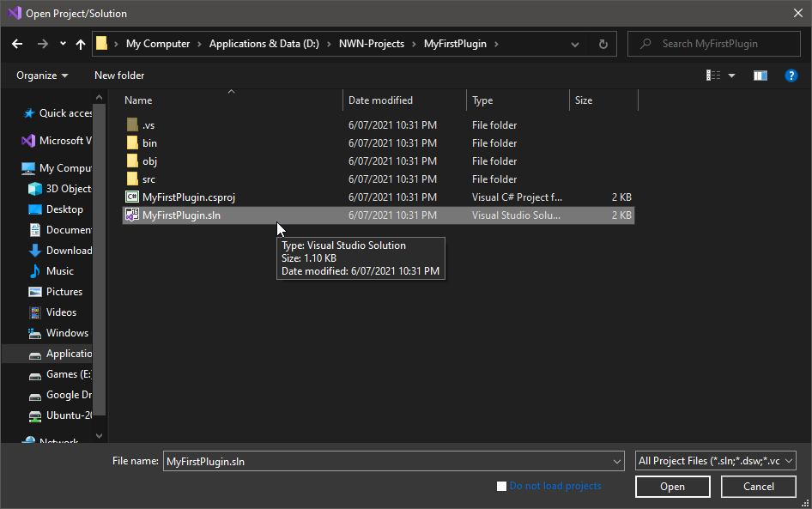This screenshot has width=812, height=509.
Task: Click the Cancel button
Action: tap(759, 487)
